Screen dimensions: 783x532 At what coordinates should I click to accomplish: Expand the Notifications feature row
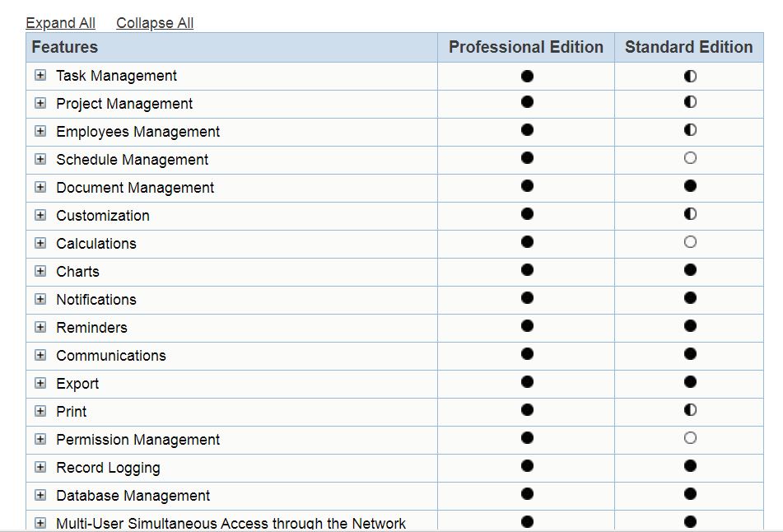click(x=40, y=299)
